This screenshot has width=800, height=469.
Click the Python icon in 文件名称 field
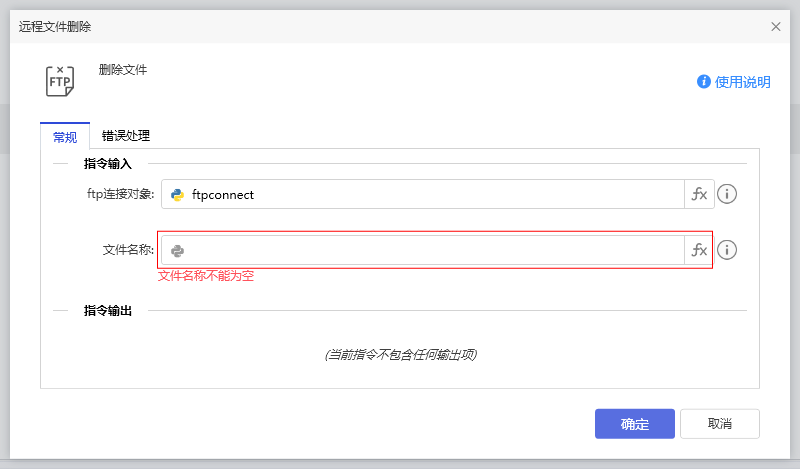click(177, 251)
